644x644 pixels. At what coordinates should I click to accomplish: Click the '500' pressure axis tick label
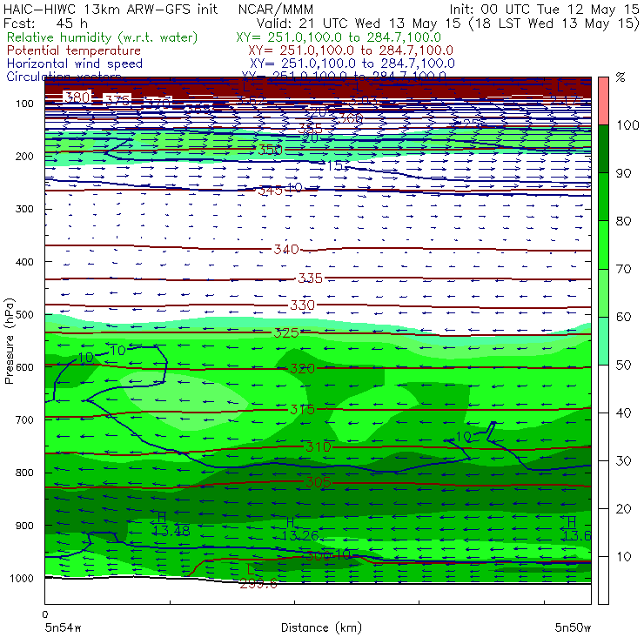tap(24, 314)
